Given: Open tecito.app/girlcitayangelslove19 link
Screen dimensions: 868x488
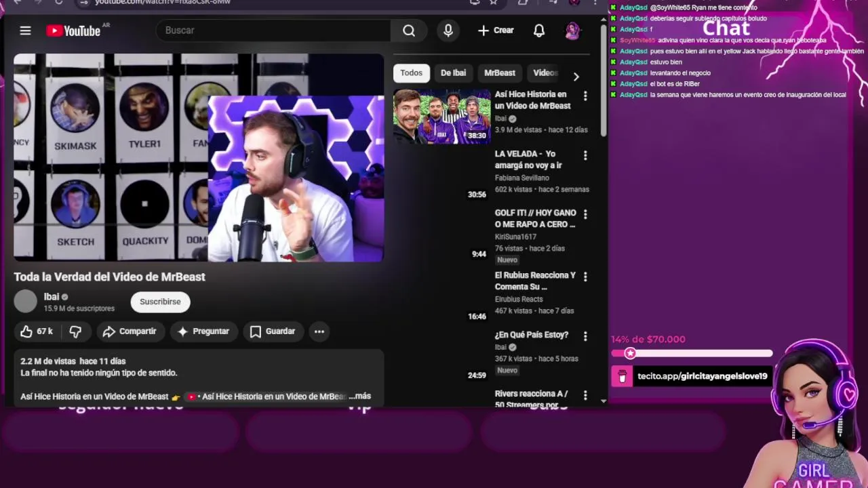Looking at the screenshot, I should [703, 376].
